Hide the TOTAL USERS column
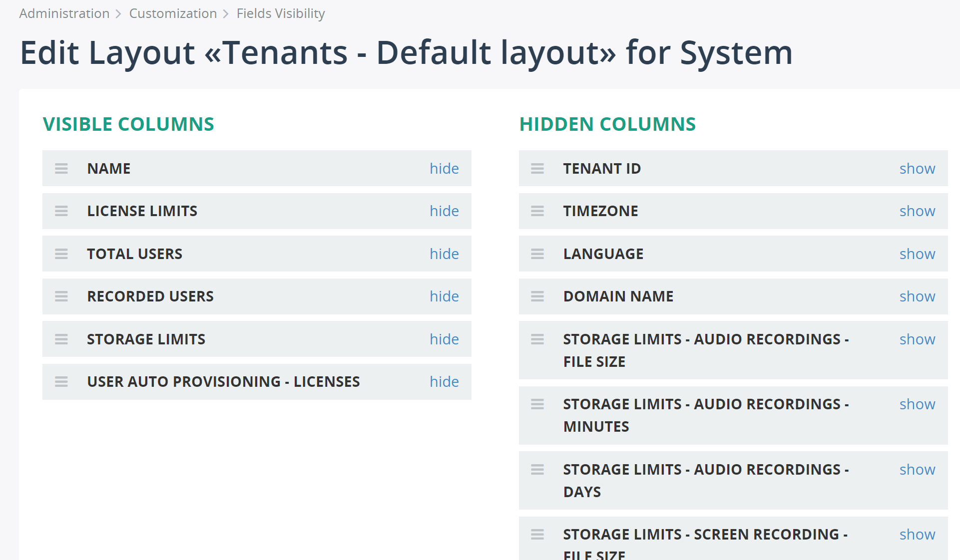Image resolution: width=960 pixels, height=560 pixels. tap(445, 254)
